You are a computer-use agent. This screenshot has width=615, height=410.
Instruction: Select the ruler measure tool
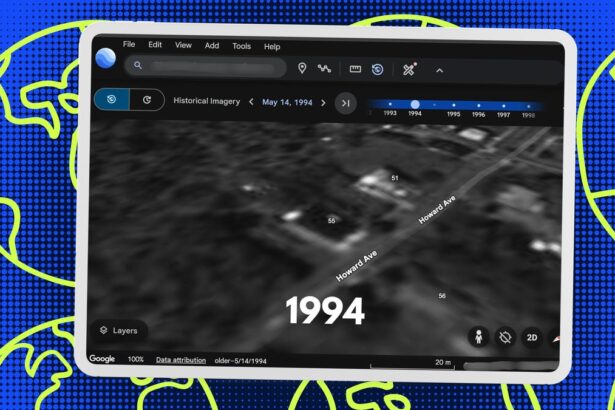355,69
